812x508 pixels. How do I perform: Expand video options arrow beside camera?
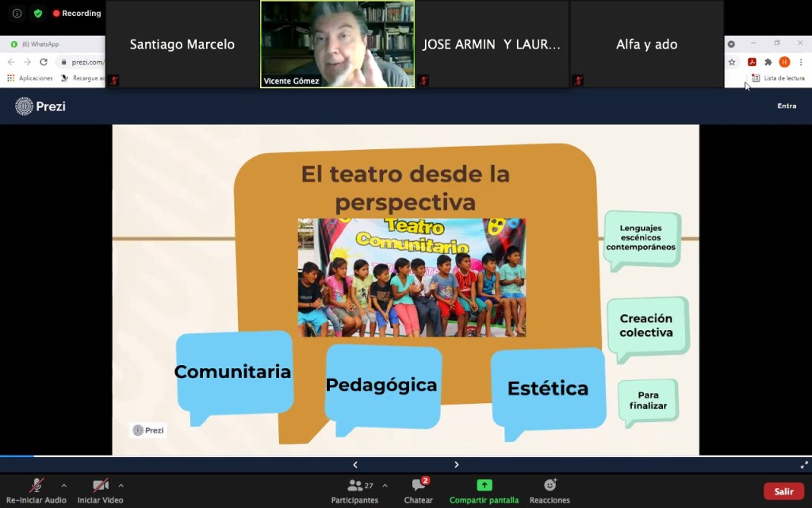[x=121, y=486]
